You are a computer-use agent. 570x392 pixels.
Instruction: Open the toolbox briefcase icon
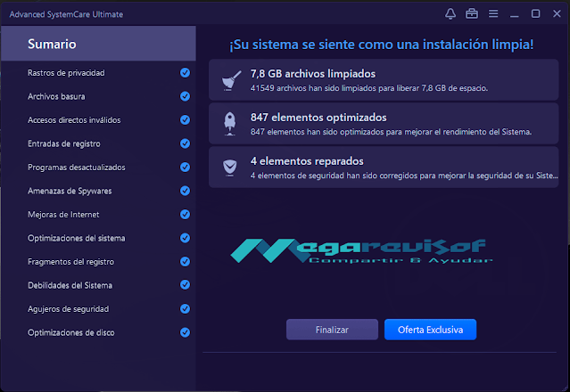coord(472,13)
